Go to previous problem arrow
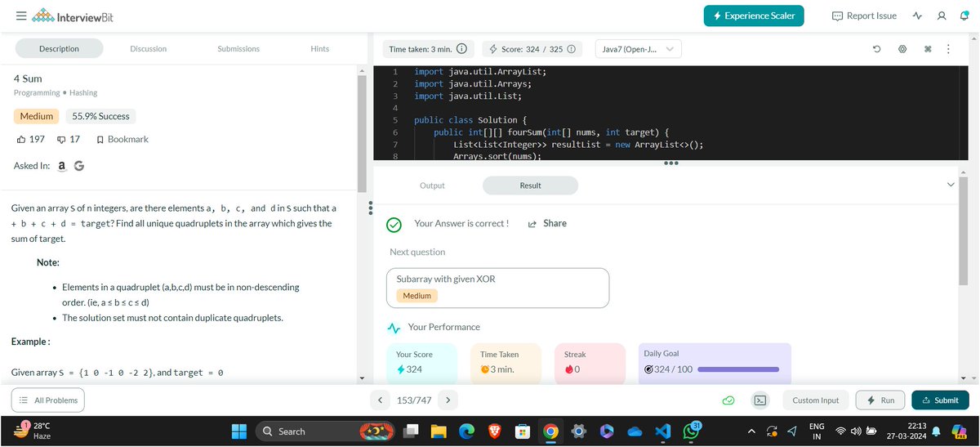Viewport: 980px width, 447px height. click(x=380, y=400)
